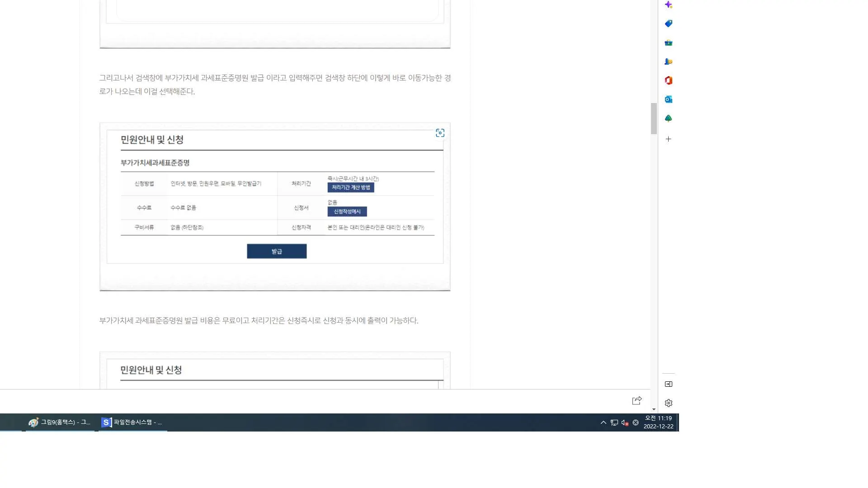The height and width of the screenshot is (488, 868).
Task: Expand hidden system tray icons chevron
Action: [603, 423]
